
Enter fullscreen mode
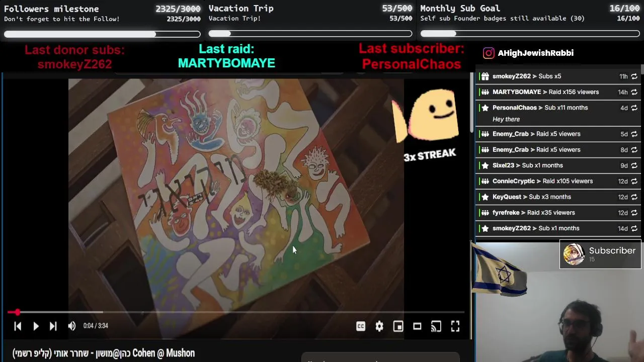[x=455, y=326]
